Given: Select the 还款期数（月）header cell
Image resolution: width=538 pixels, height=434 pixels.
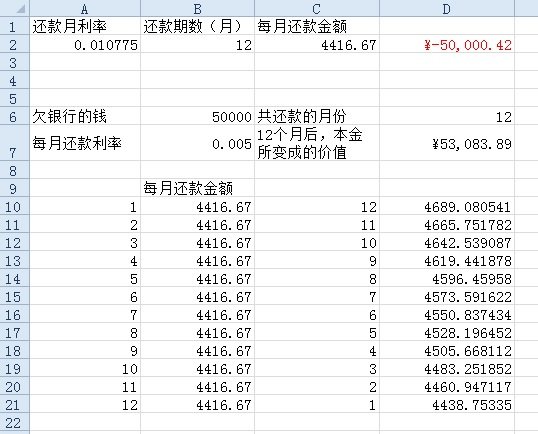Looking at the screenshot, I should 197,26.
